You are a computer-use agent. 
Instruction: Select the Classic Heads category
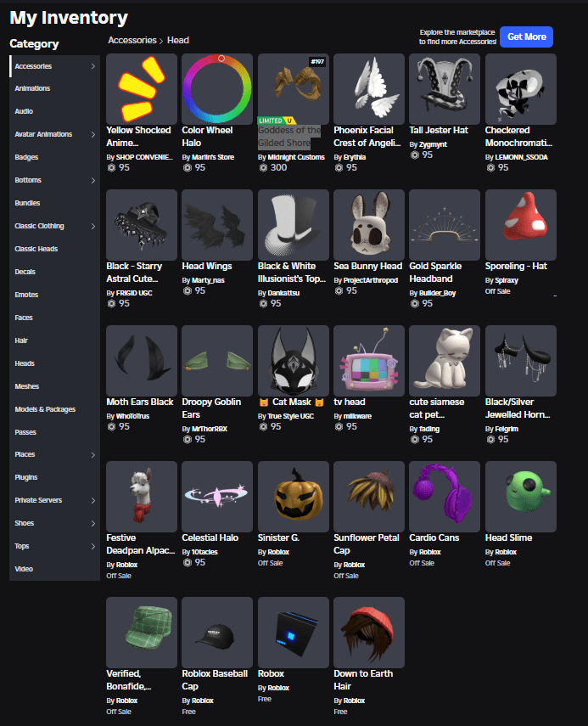tap(54, 249)
